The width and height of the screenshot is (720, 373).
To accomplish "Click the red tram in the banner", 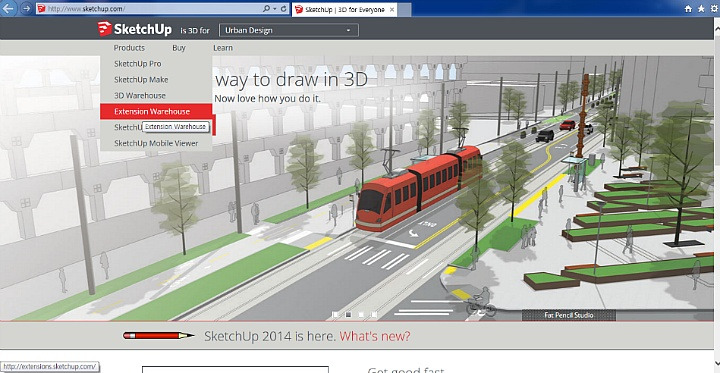I will (x=419, y=187).
